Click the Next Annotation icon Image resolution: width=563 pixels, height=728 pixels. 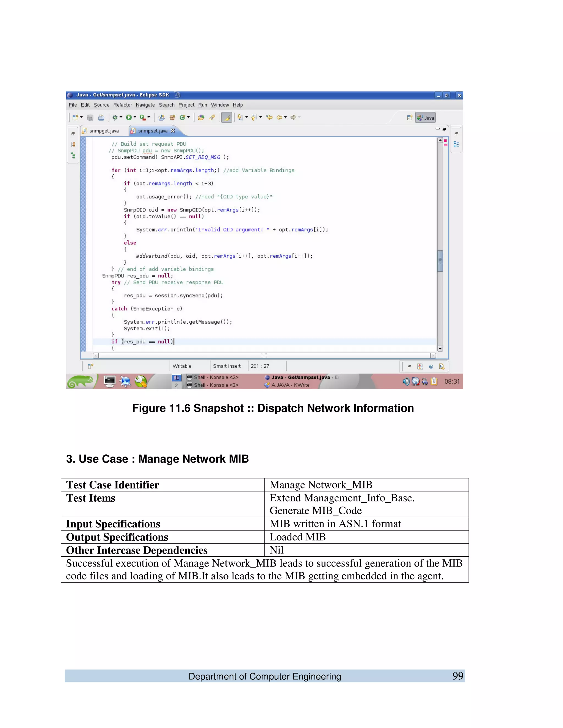point(240,117)
